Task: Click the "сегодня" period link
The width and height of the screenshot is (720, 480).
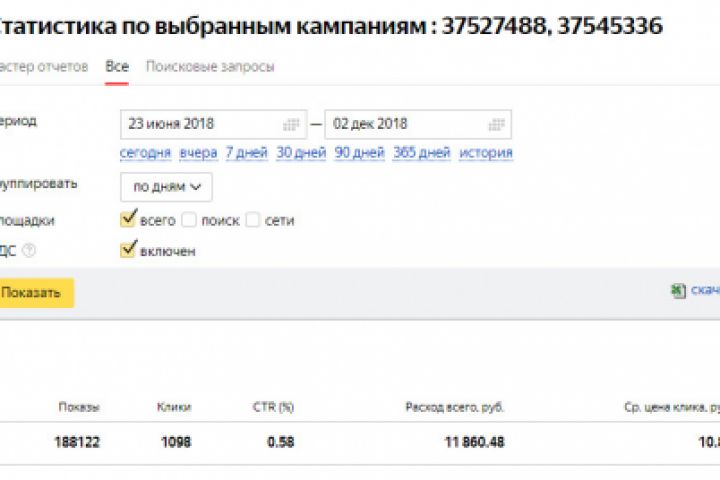Action: tap(145, 153)
